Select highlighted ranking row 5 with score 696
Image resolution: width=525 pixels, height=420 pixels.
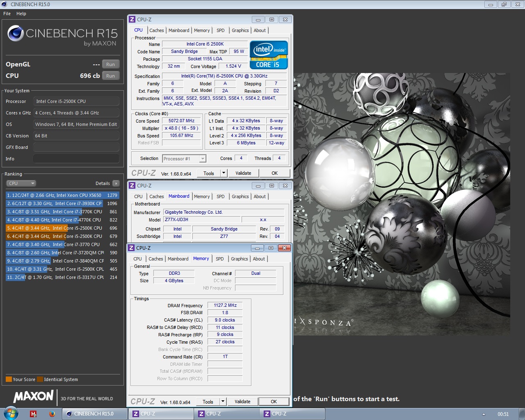62,228
